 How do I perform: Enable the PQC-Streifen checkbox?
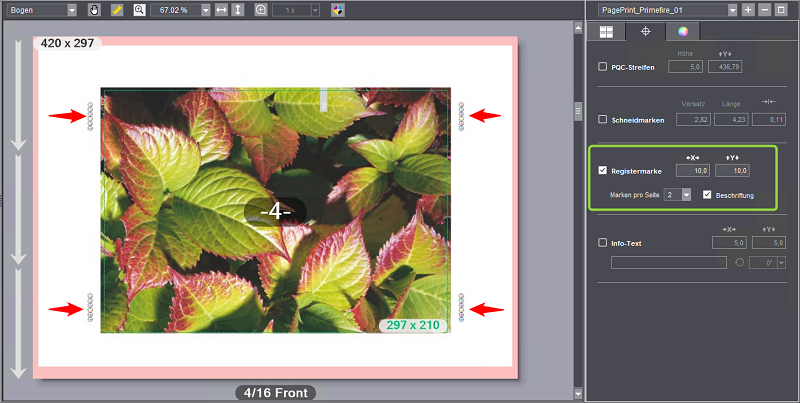pyautogui.click(x=603, y=66)
